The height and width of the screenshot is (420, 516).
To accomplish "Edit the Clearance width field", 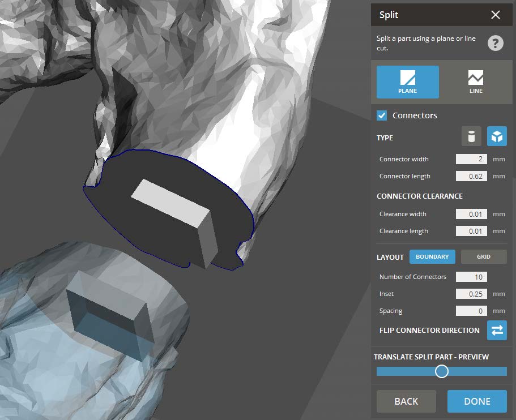I will click(471, 214).
